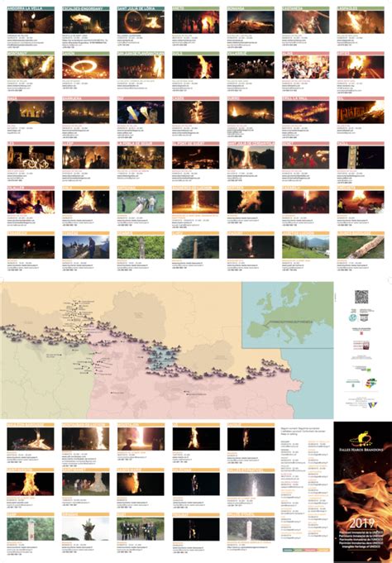Open the Senet photo thumbnail

click(x=306, y=157)
